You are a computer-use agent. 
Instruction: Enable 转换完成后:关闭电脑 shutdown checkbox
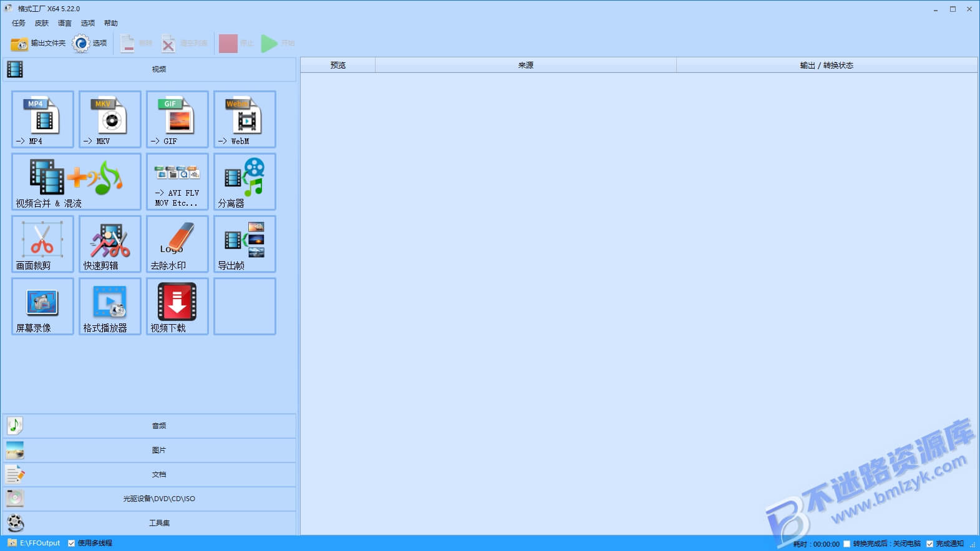pyautogui.click(x=847, y=544)
